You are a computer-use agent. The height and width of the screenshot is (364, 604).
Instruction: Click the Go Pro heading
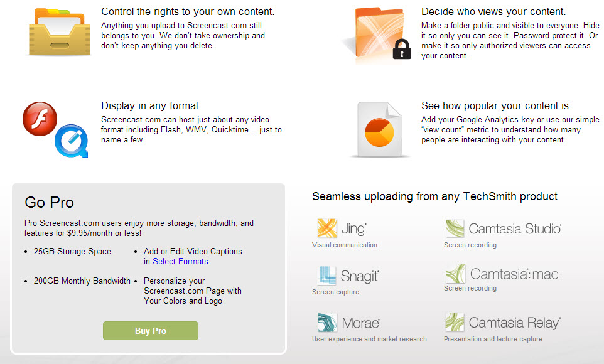point(50,203)
